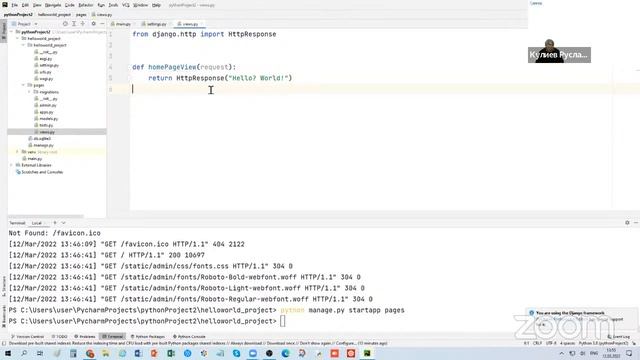Click the Windows taskbar search icon
This screenshot has height=360, width=640.
click(24, 353)
